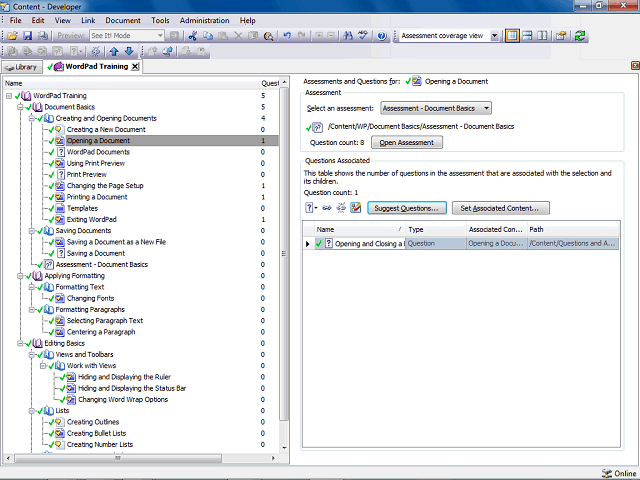Select Creating Bullet Lists topic
The height and width of the screenshot is (480, 640).
(96, 433)
